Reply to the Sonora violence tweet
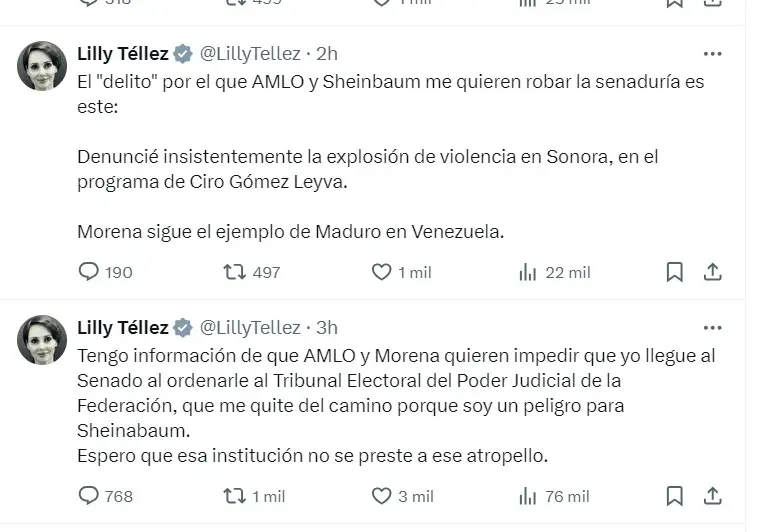This screenshot has height=532, width=768. (89, 271)
